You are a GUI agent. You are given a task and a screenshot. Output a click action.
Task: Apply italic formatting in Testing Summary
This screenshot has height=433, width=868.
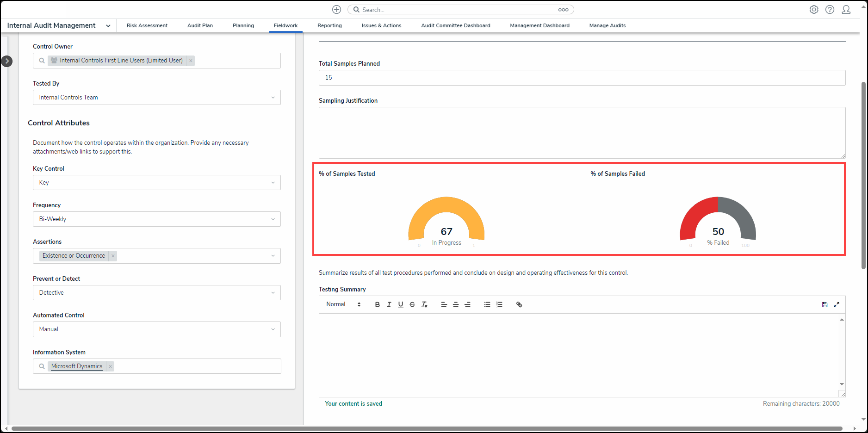[x=389, y=304]
